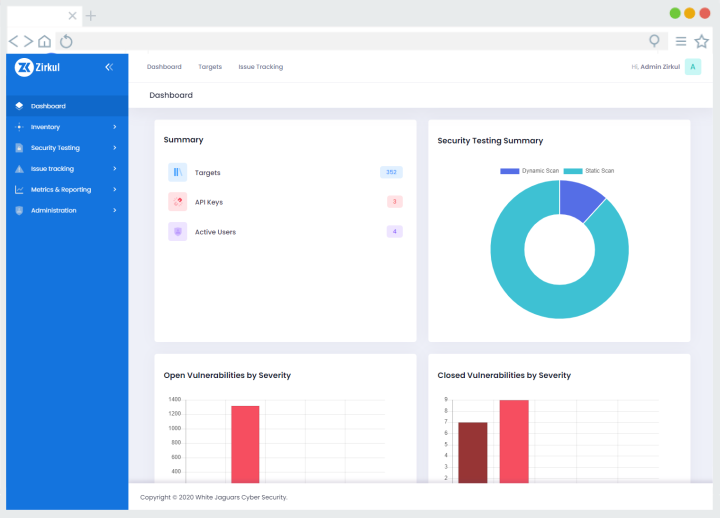The width and height of the screenshot is (720, 518).
Task: Toggle Dynamic Scan legend swatch
Action: pos(509,171)
